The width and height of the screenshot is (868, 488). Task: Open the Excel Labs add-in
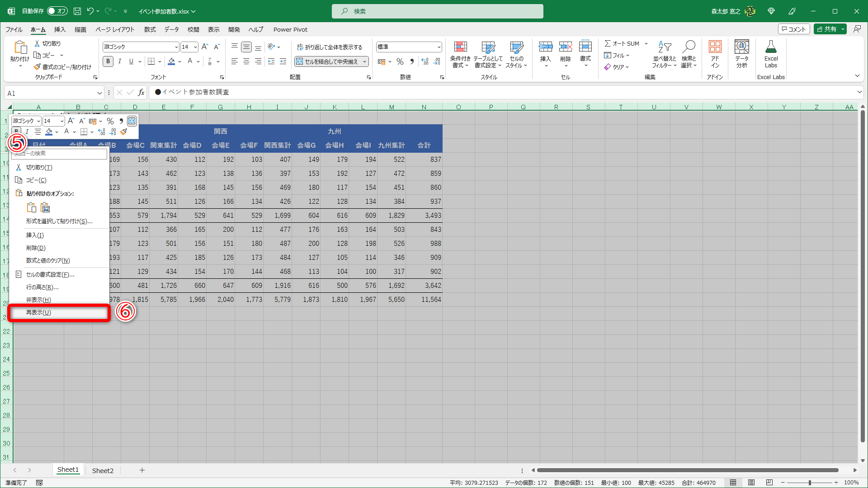771,47
